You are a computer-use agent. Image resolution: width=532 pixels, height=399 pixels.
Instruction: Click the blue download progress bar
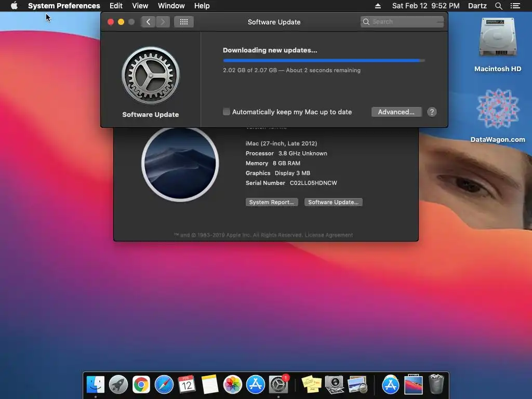324,60
